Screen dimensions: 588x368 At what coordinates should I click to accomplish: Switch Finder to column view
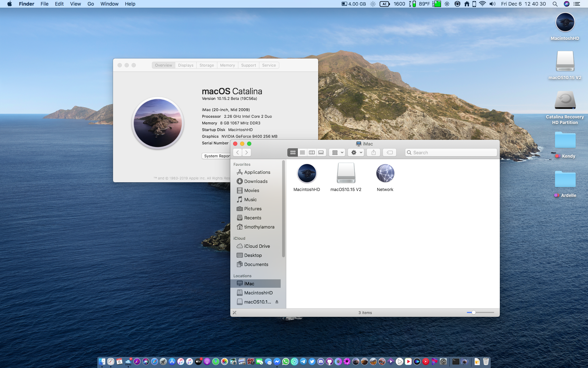[312, 152]
